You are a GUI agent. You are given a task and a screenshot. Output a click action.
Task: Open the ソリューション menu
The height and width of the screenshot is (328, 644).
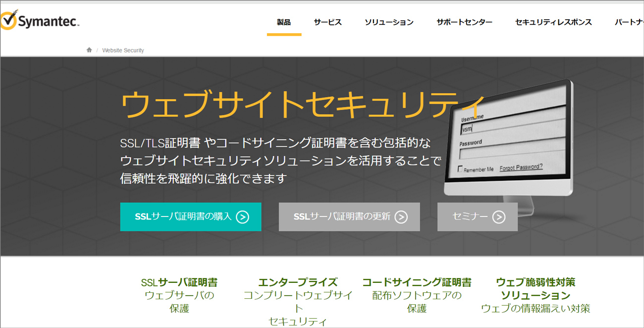(x=389, y=22)
